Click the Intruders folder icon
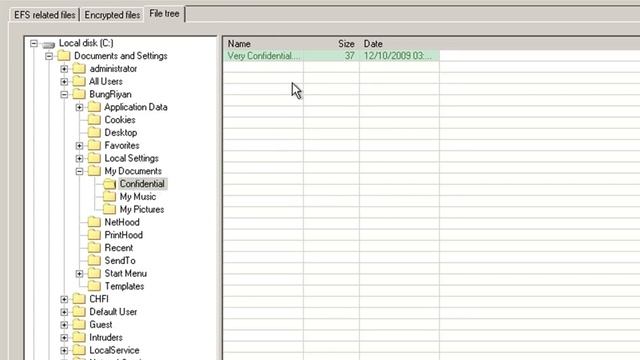640x360 pixels. pos(79,337)
